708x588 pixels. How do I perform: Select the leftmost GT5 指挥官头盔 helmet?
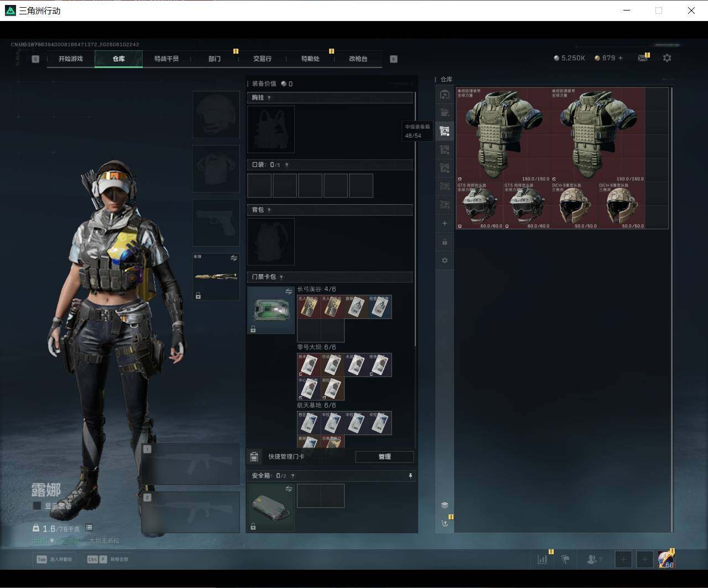[x=480, y=205]
